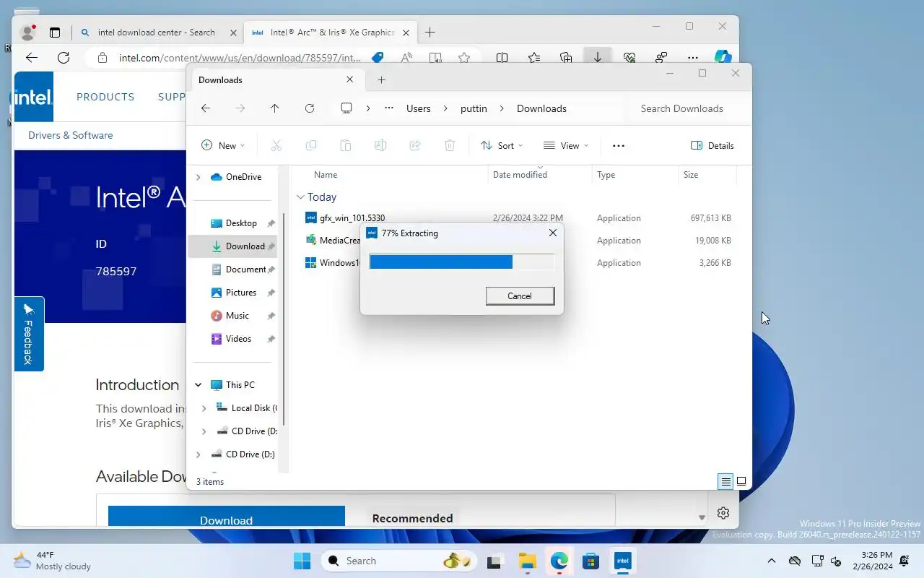924x578 pixels.
Task: Click Edge browser back arrow
Action: [31, 58]
